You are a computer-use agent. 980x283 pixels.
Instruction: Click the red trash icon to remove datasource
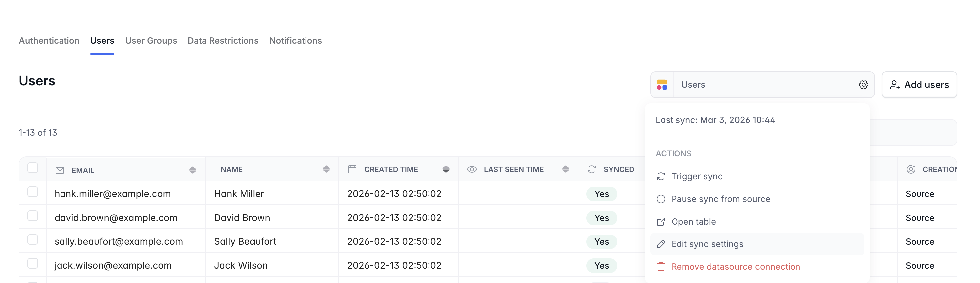point(661,267)
